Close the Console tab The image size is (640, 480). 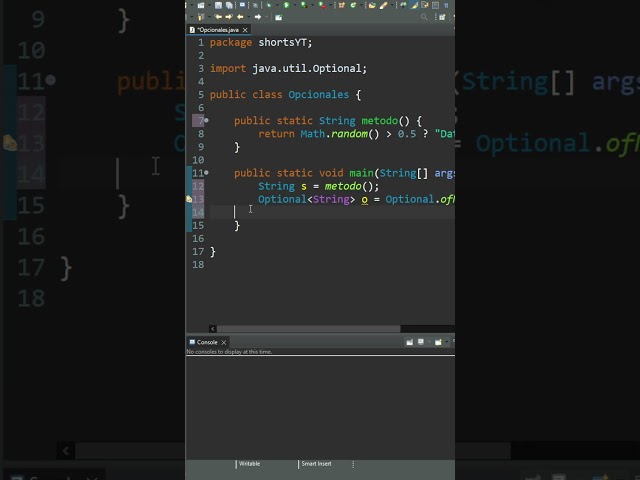(224, 342)
